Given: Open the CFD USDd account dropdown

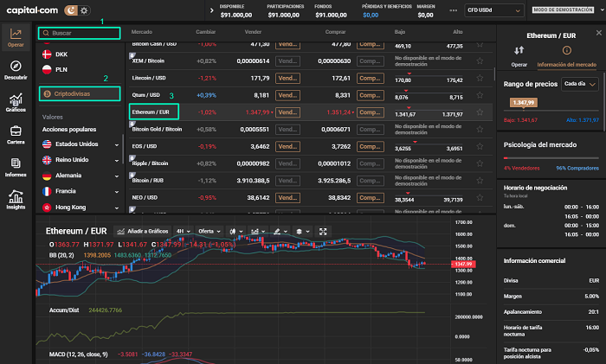Looking at the screenshot, I should click(x=494, y=10).
